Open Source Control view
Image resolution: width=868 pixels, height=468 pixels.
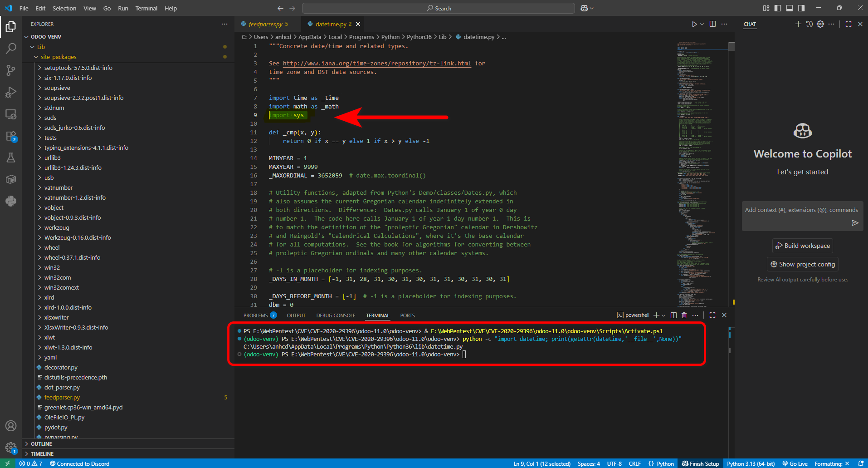click(11, 70)
